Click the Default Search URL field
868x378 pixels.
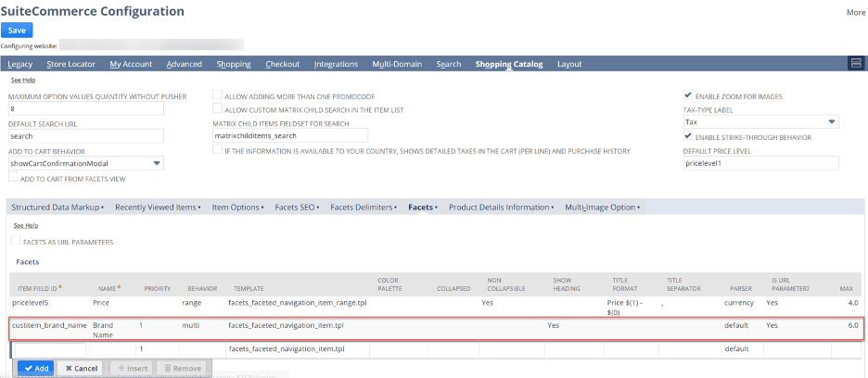point(86,136)
